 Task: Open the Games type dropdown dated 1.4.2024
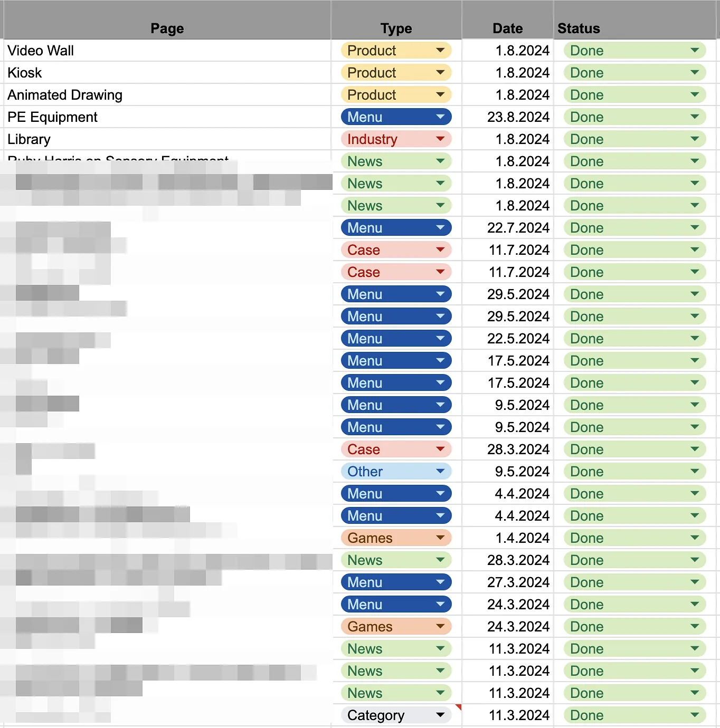[x=441, y=538]
